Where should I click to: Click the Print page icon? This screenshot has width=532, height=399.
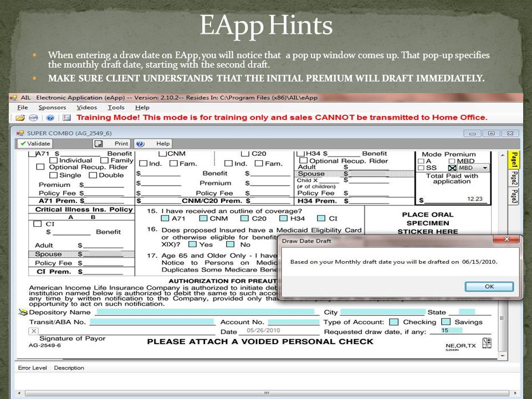click(99, 144)
